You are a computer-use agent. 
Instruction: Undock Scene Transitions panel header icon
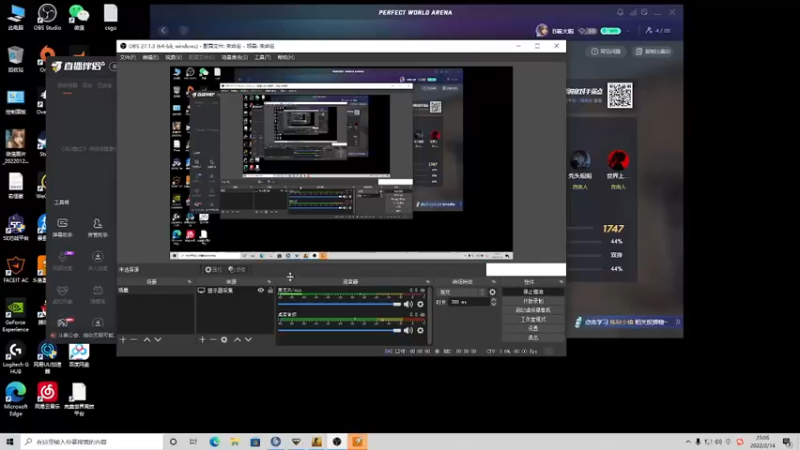pyautogui.click(x=493, y=282)
